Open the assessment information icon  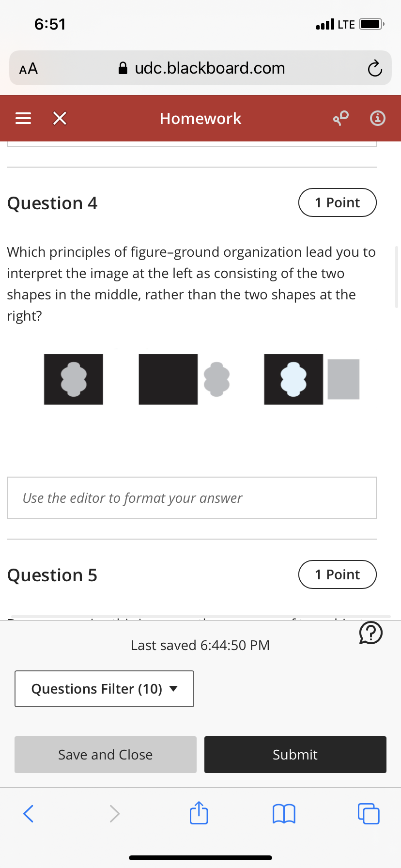(377, 118)
